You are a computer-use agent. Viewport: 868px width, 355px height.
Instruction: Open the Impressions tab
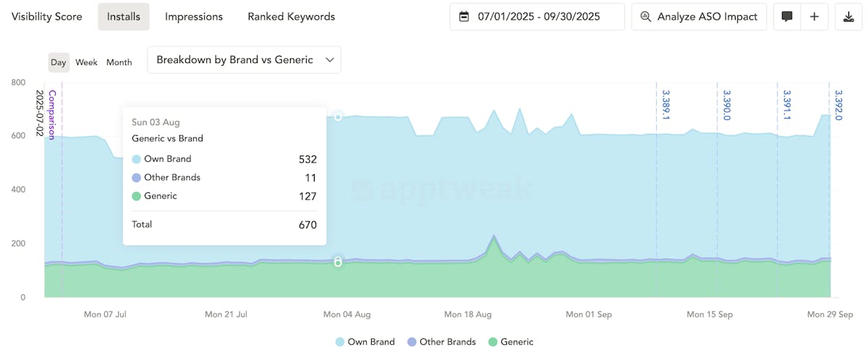(x=194, y=17)
